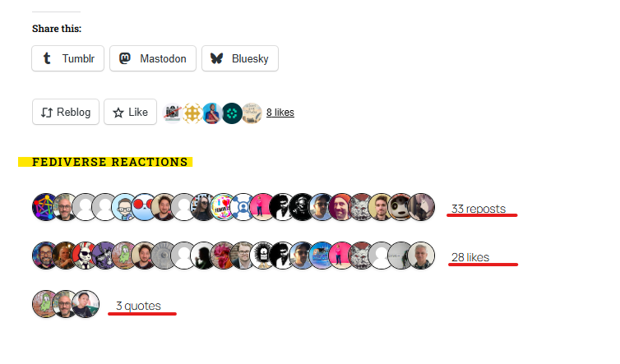The image size is (620, 364).
Task: Share the post to Tumblr
Action: tap(68, 58)
